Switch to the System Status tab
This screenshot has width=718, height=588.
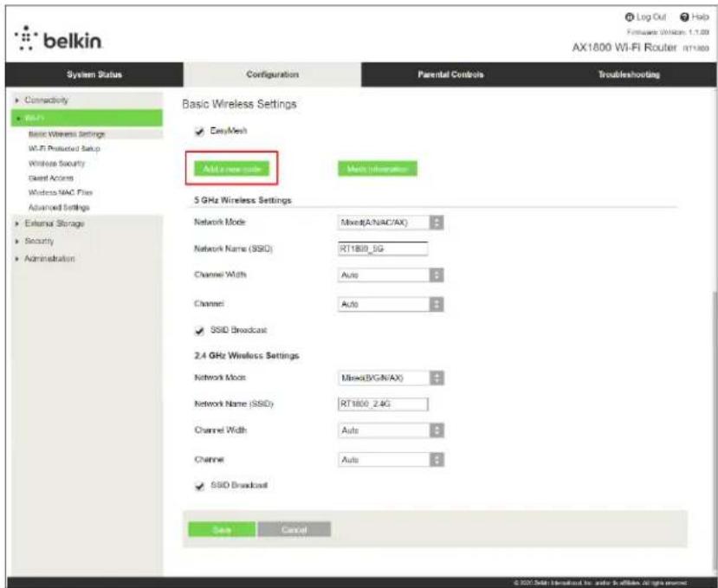coord(94,74)
